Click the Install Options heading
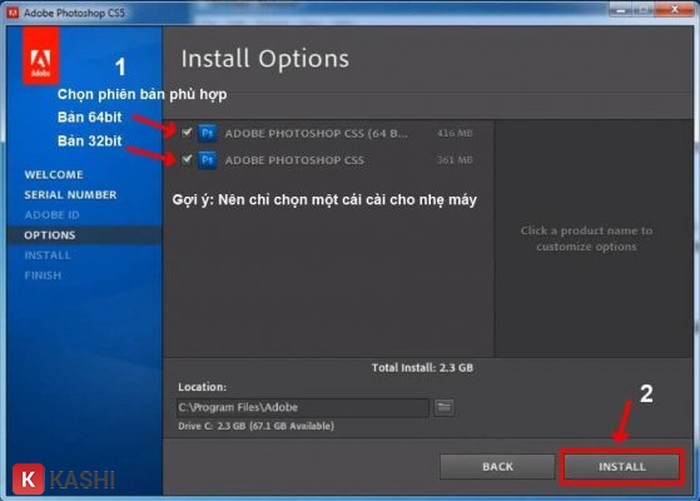 (x=265, y=58)
